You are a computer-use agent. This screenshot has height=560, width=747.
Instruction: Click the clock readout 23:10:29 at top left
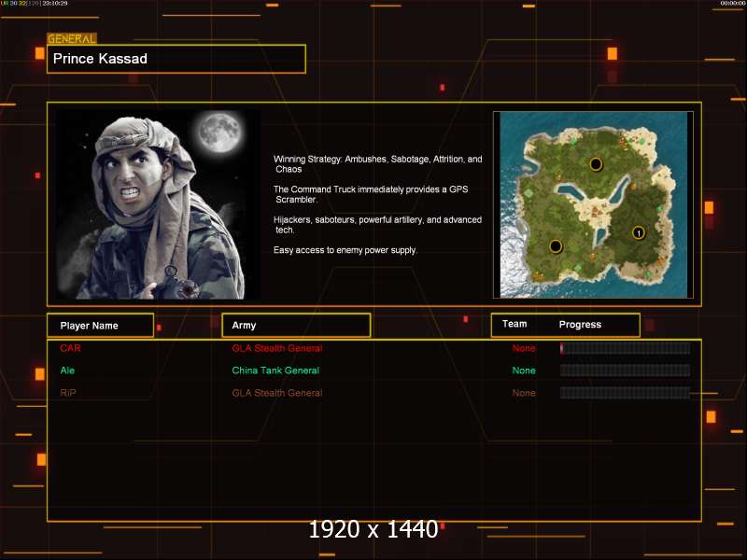point(55,4)
